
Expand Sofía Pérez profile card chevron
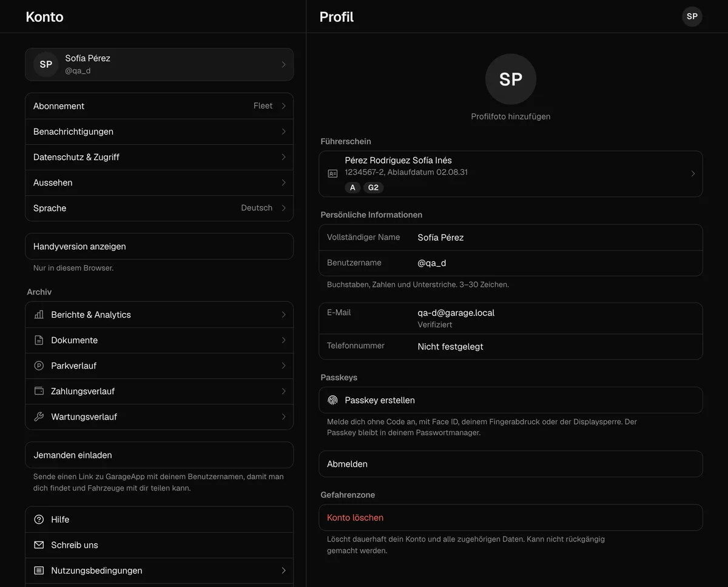(x=283, y=64)
